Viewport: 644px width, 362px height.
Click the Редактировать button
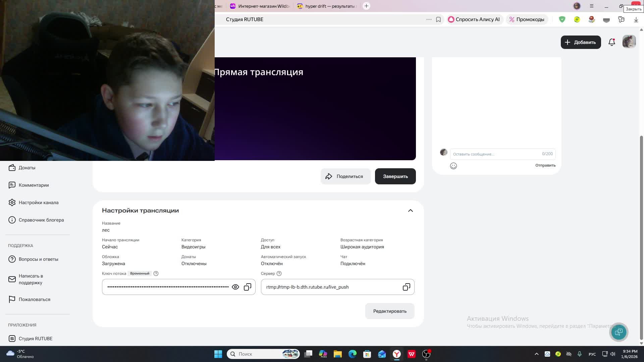click(390, 311)
